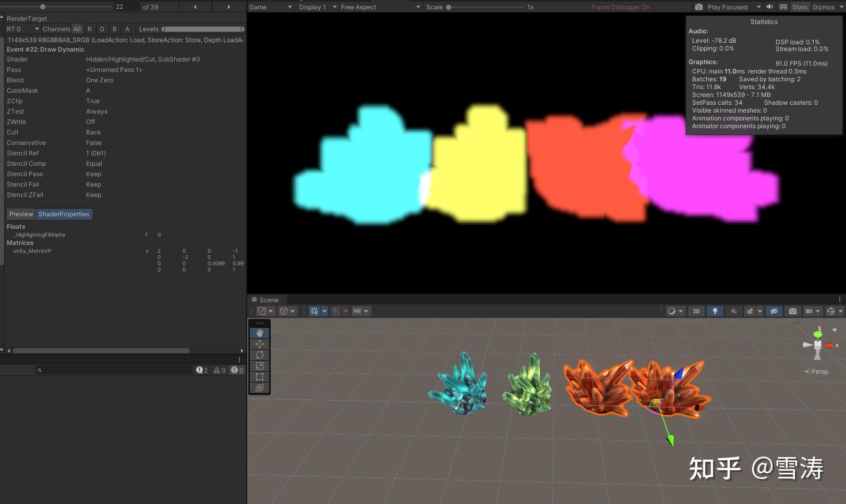The image size is (846, 504).
Task: Mute audio in the Game view
Action: (769, 7)
